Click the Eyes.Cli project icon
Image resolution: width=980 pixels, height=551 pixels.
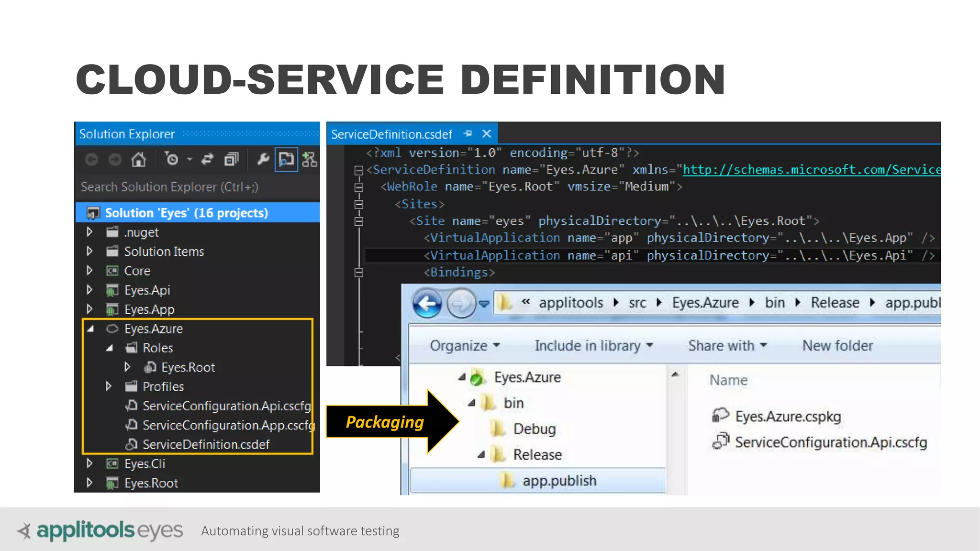pos(112,463)
